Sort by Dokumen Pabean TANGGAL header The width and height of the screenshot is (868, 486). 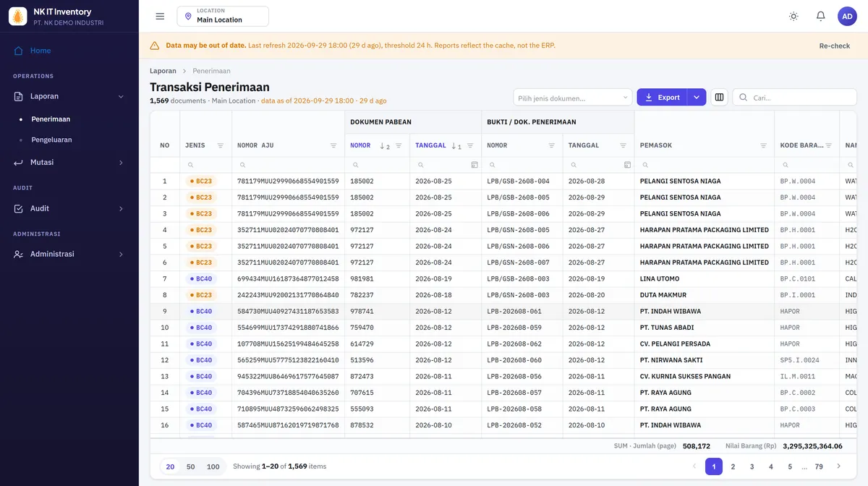[430, 145]
